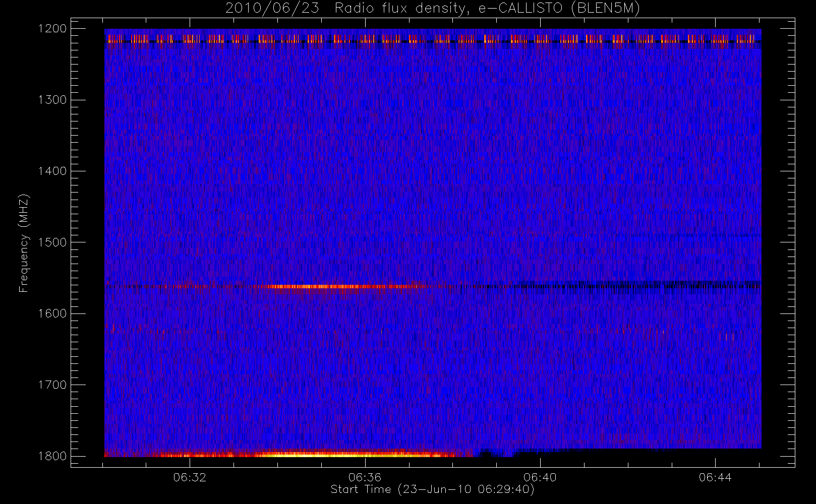Click the 1300 frequency tick label
The height and width of the screenshot is (504, 816).
52,100
